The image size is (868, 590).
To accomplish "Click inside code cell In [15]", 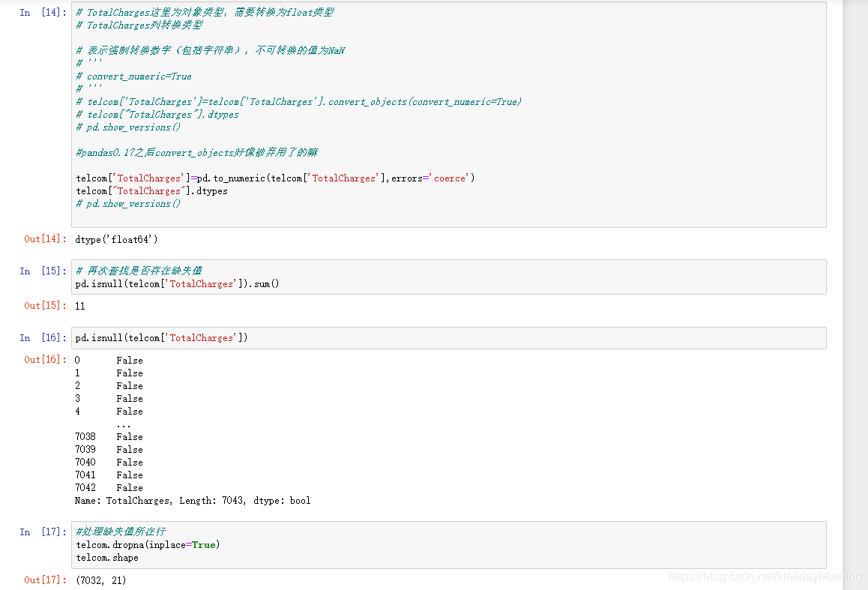I will pos(448,277).
